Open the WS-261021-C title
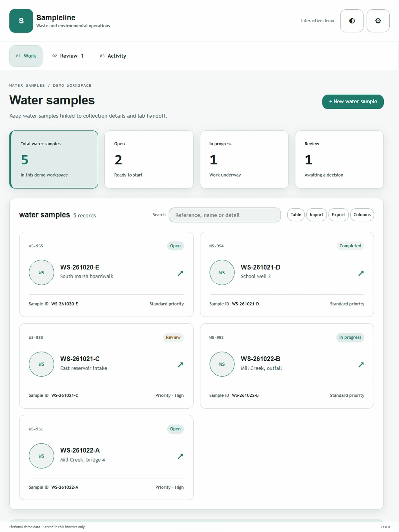This screenshot has width=399, height=532. coord(80,359)
